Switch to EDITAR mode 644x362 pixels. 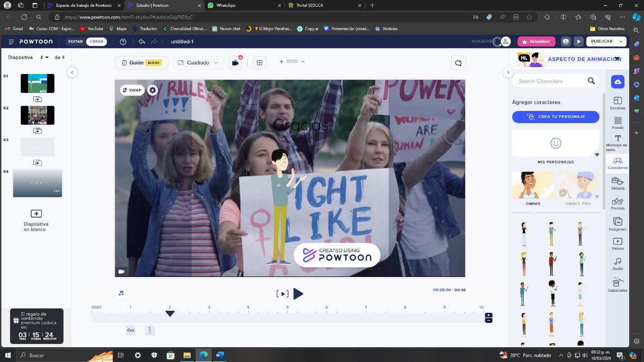(75, 41)
